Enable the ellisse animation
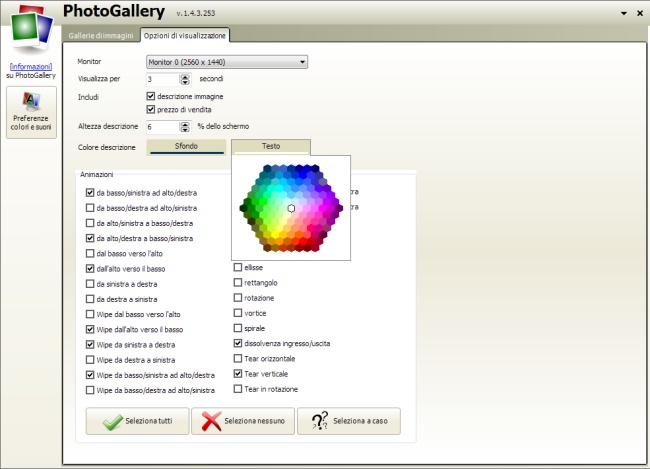This screenshot has height=469, width=650. pos(238,267)
